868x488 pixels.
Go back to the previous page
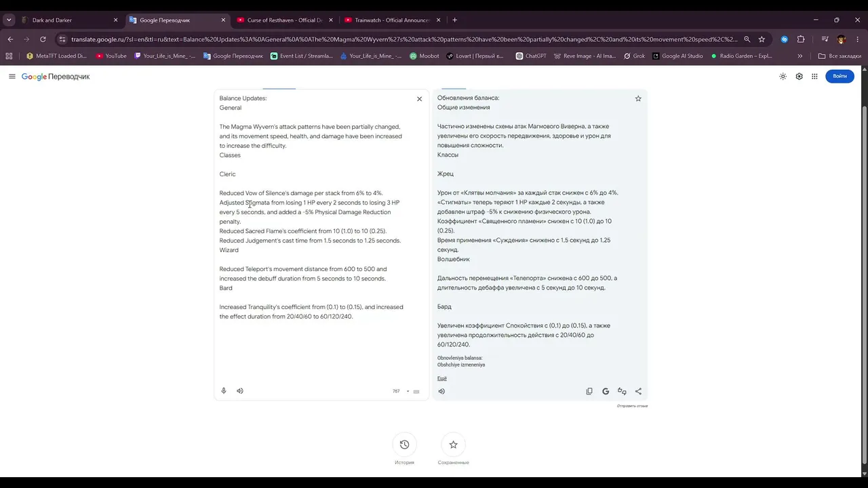pos(9,39)
